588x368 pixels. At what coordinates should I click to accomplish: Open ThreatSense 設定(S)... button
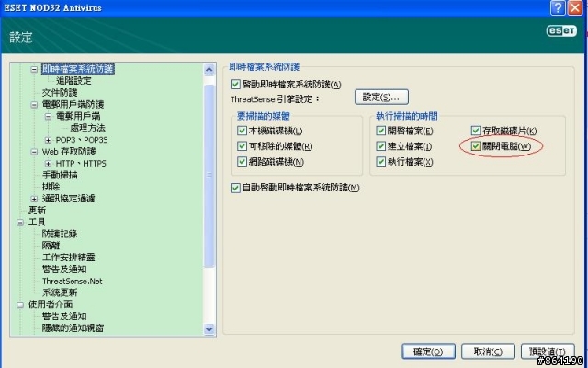381,98
